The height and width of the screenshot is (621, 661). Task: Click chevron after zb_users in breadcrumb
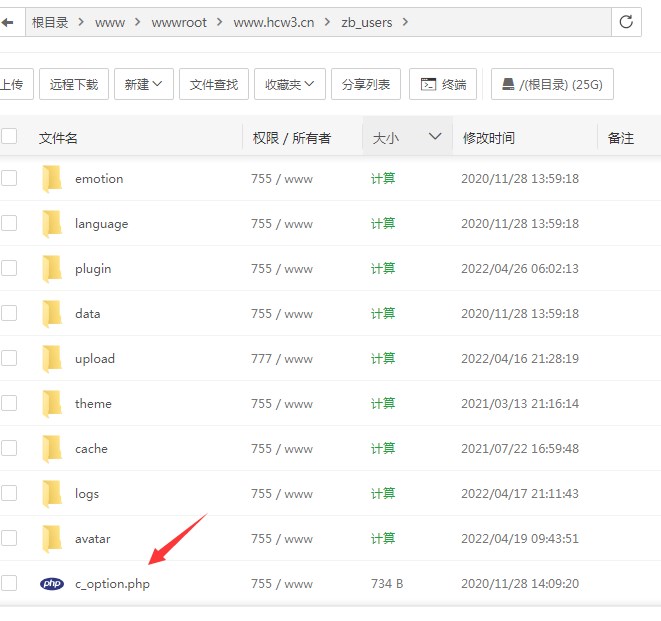(405, 22)
